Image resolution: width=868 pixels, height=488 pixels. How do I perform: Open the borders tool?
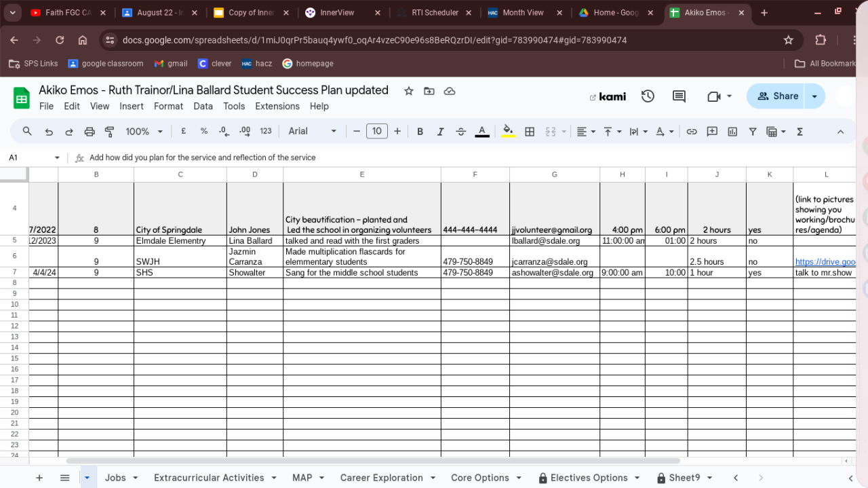tap(530, 132)
